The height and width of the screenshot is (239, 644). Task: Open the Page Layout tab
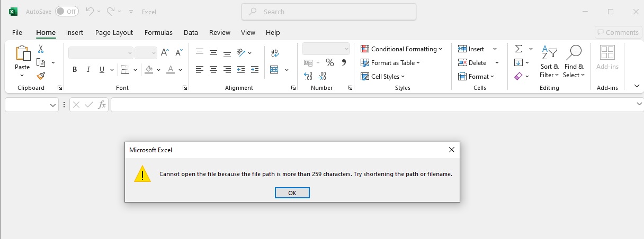[x=114, y=32]
